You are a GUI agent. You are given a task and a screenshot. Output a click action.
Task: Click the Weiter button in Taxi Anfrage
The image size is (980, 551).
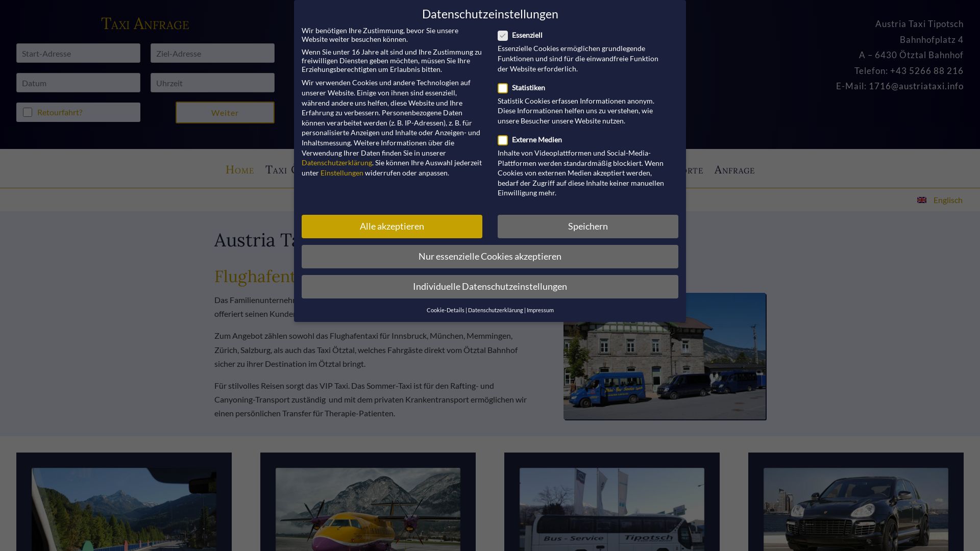225,113
